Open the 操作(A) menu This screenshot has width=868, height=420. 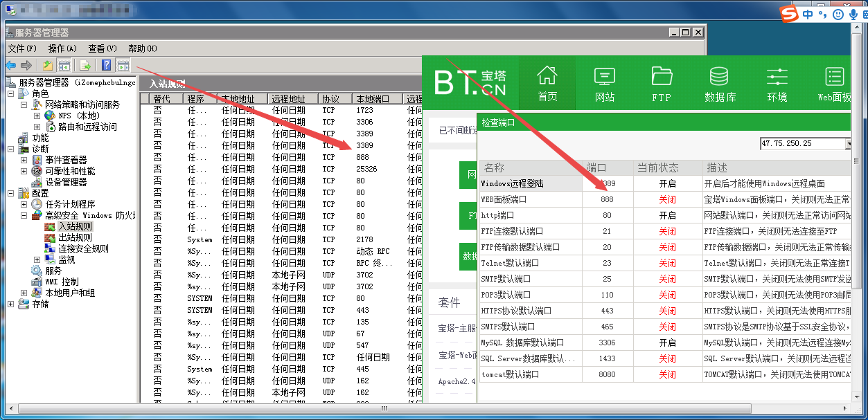[62, 48]
